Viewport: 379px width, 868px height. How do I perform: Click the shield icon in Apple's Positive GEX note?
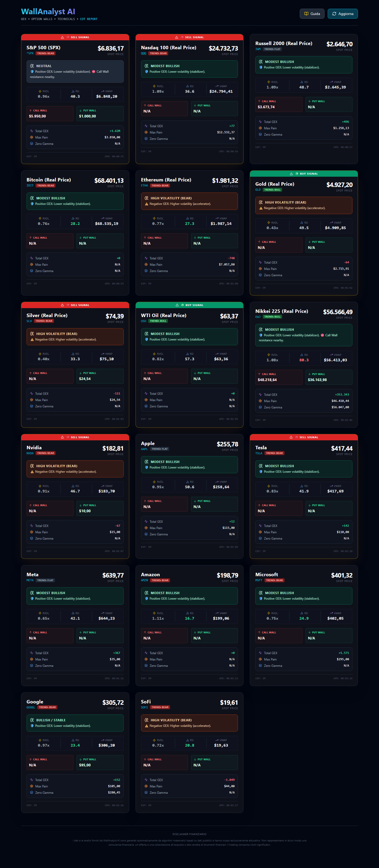[146, 467]
